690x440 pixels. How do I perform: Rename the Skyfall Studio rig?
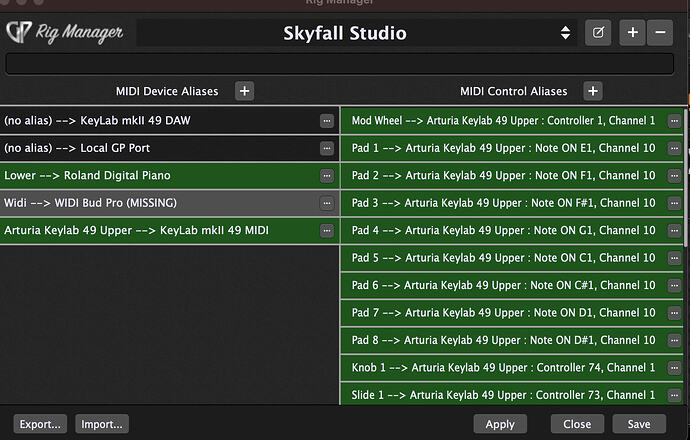(x=598, y=33)
